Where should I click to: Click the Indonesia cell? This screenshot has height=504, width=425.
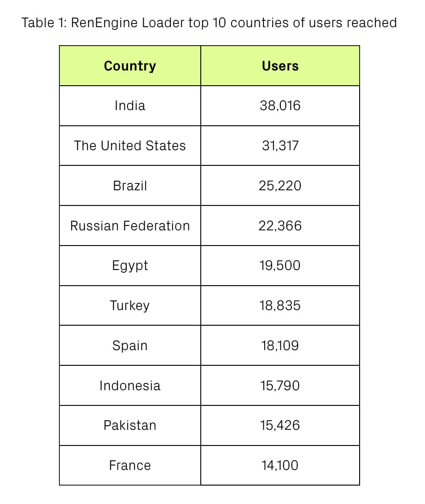point(130,386)
